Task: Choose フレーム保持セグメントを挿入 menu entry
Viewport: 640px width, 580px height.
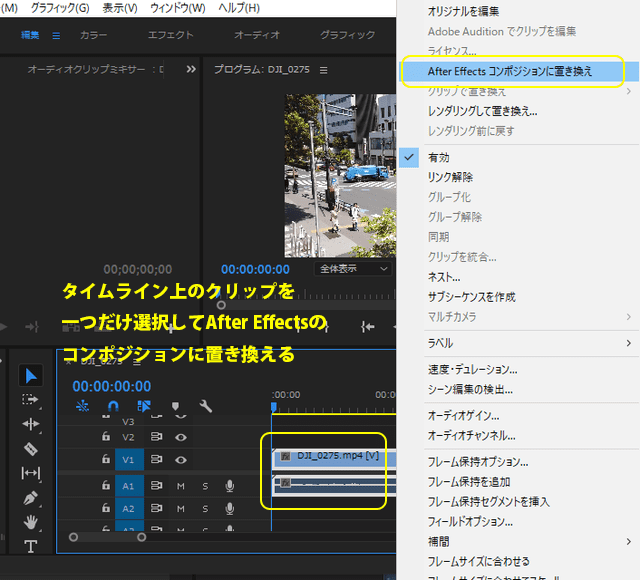Action: click(518, 502)
